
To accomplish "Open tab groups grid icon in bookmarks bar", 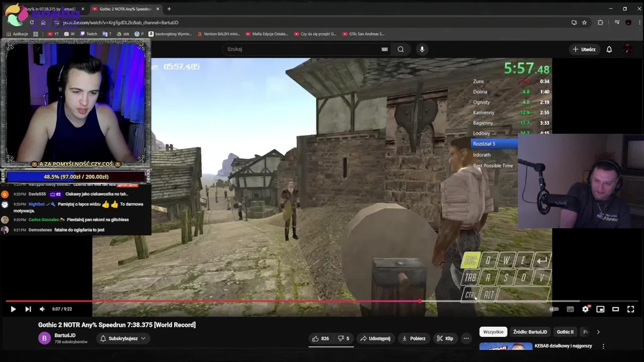I will (35, 34).
